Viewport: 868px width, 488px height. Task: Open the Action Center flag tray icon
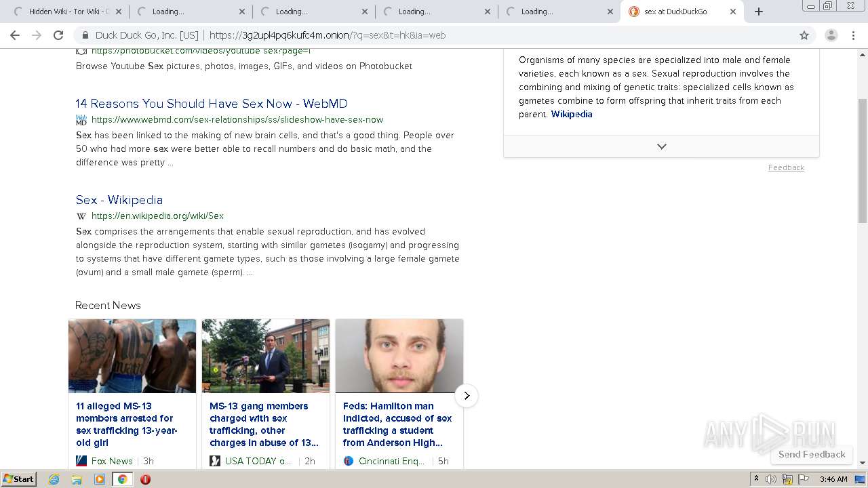[804, 479]
